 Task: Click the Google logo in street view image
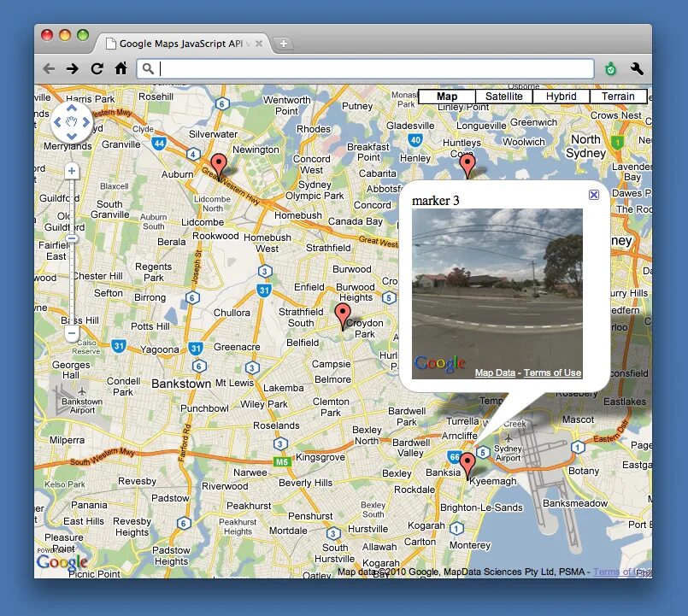pyautogui.click(x=439, y=364)
